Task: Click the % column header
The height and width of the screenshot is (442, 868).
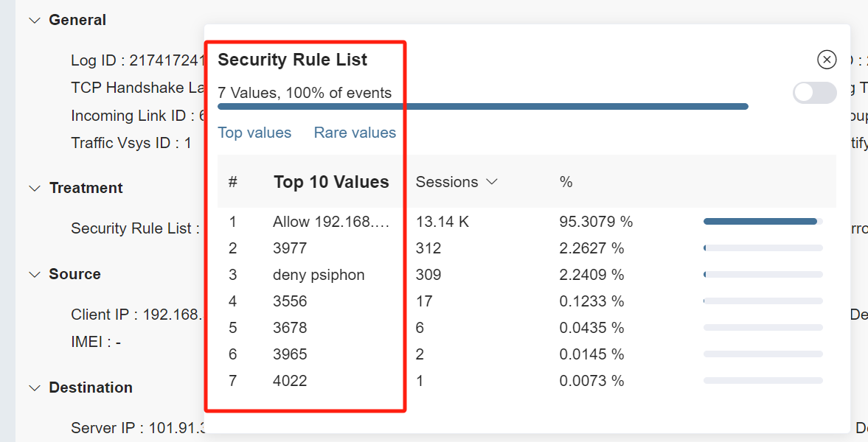Action: [566, 182]
